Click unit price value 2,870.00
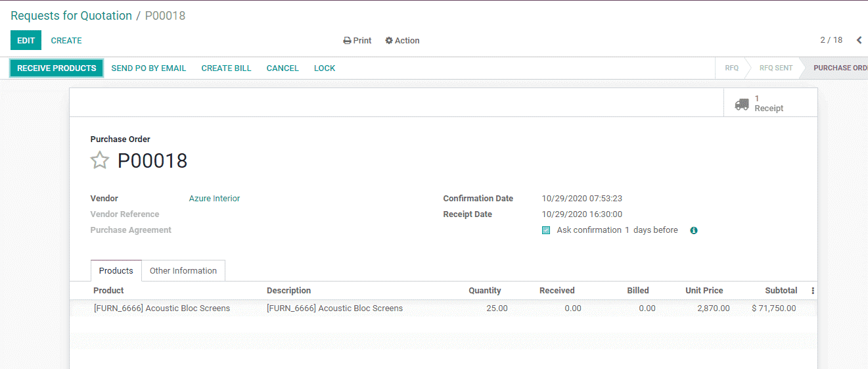 (x=714, y=308)
